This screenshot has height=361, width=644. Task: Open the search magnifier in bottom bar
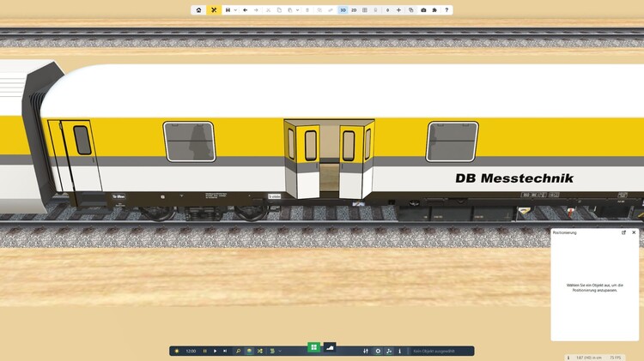pyautogui.click(x=238, y=352)
